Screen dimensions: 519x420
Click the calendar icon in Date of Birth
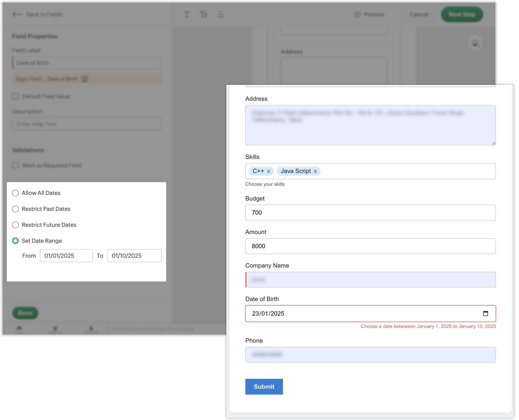tap(485, 314)
